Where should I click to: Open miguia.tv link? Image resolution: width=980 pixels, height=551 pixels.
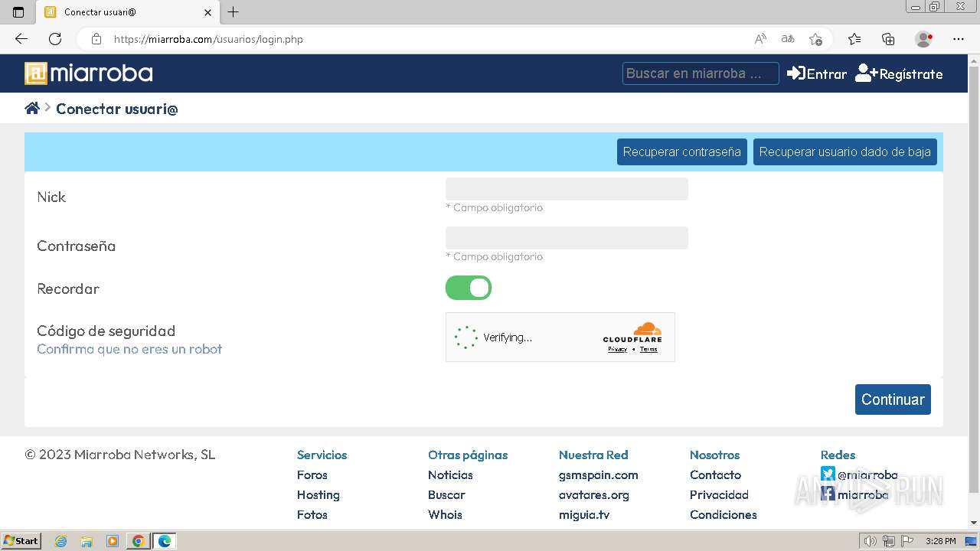584,514
